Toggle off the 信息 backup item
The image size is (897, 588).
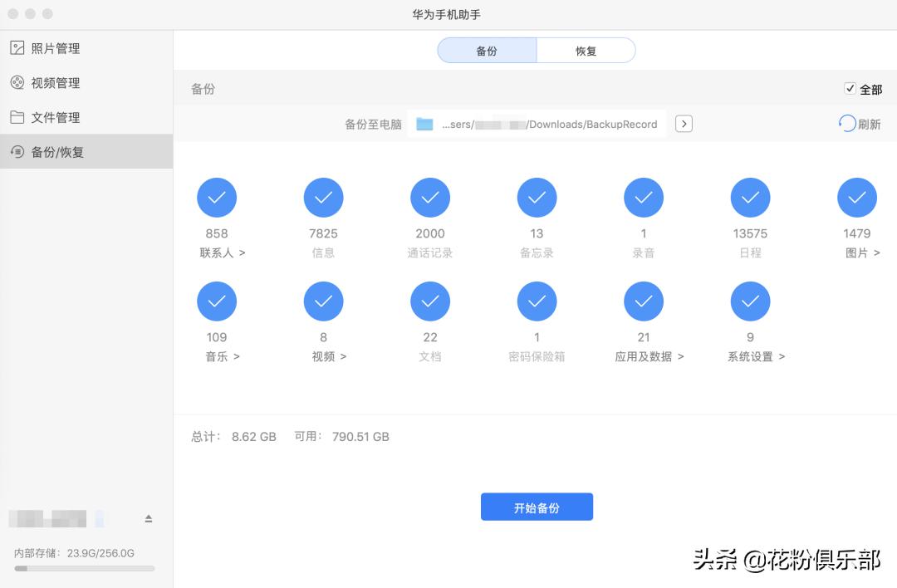pyautogui.click(x=323, y=197)
